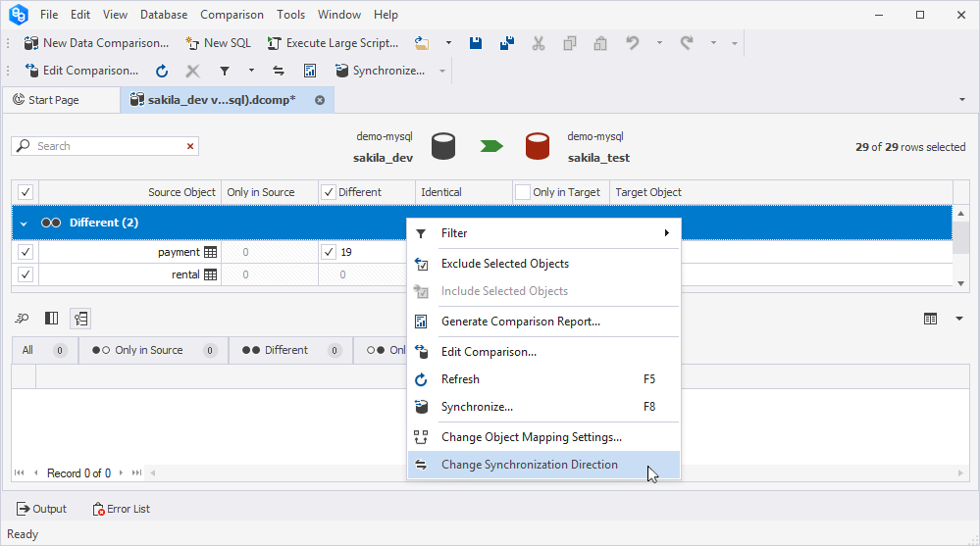980x546 pixels.
Task: Uncheck the rental table row checkbox
Action: coord(26,274)
